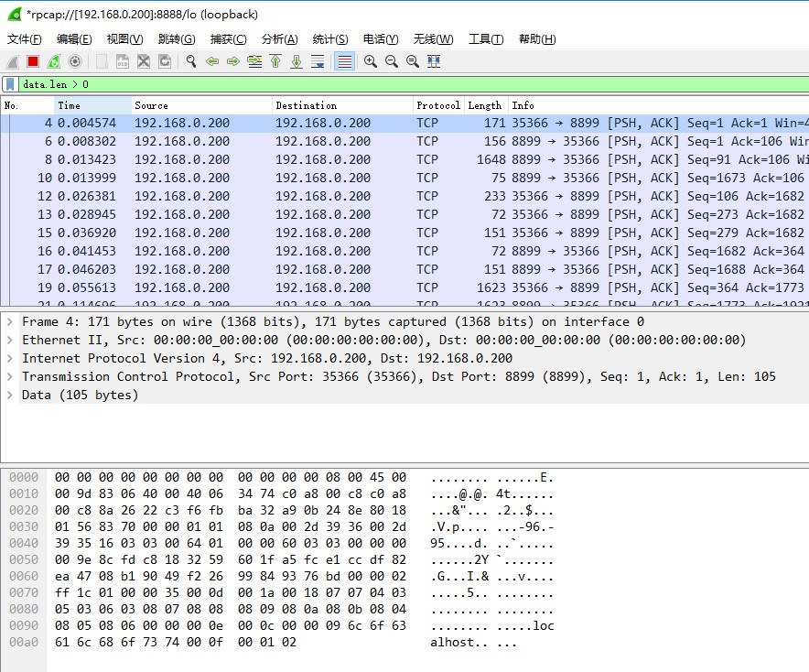The image size is (809, 672).
Task: Zoom in on the packet list text
Action: point(371,61)
